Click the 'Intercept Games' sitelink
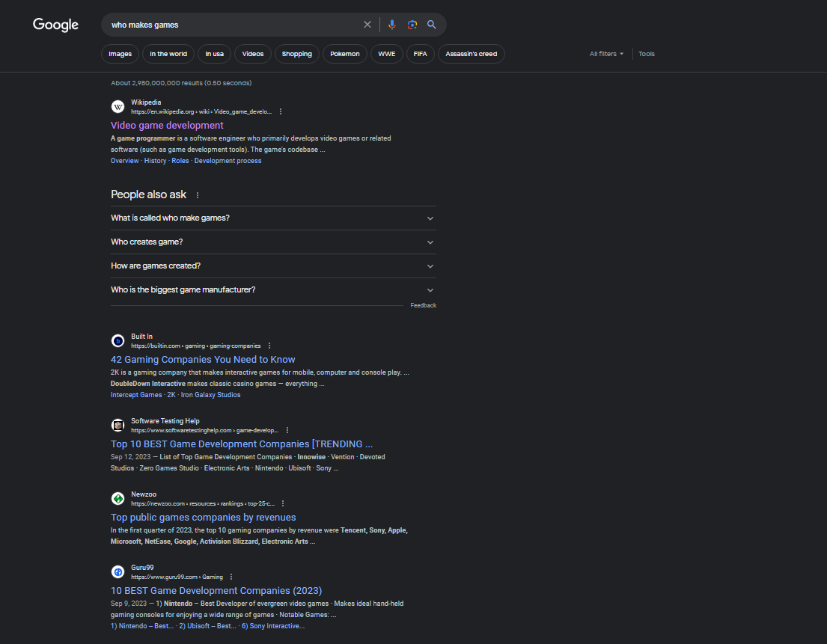 tap(136, 395)
